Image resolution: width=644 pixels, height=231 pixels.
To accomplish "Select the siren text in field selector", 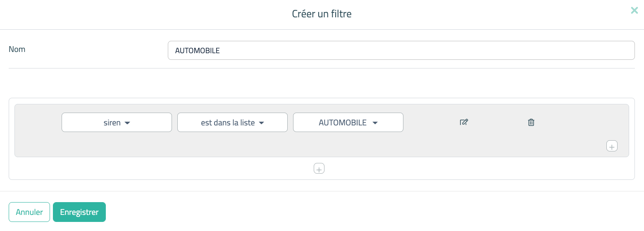I will (x=112, y=123).
